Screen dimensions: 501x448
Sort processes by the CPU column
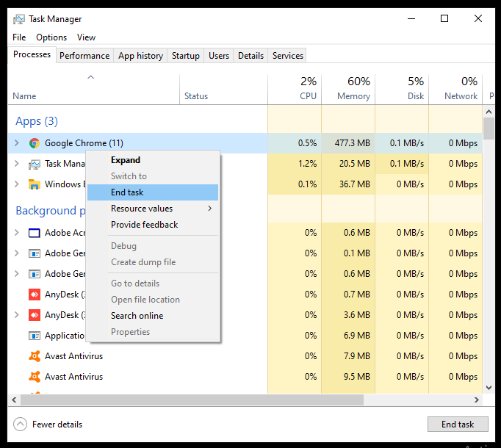coord(295,90)
